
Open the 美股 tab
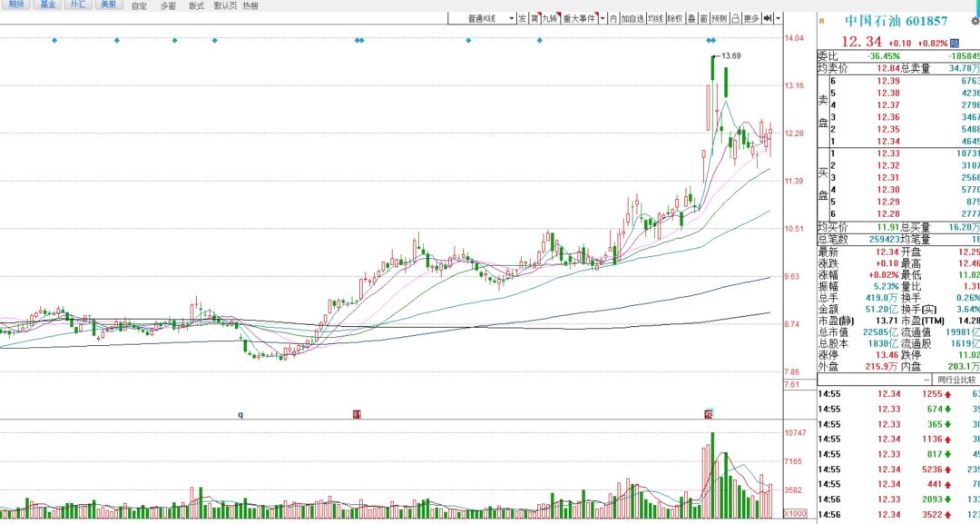tap(108, 5)
